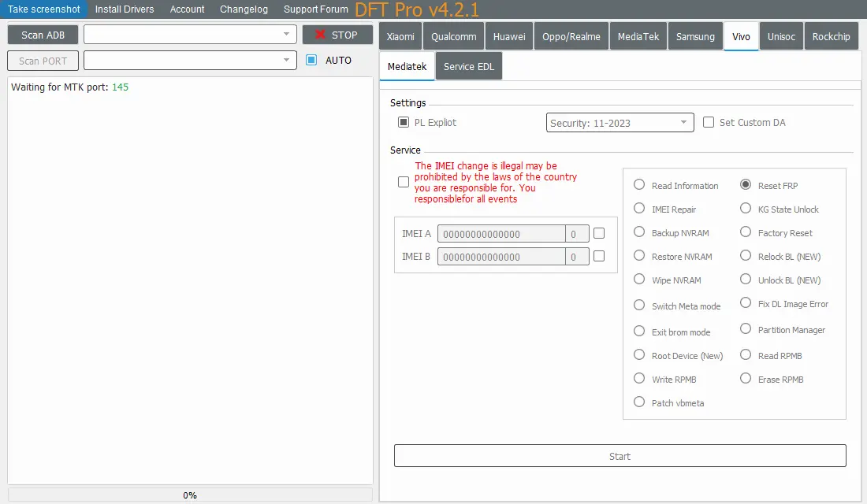Select Backup NVRAM option
This screenshot has height=504, width=867.
click(639, 232)
